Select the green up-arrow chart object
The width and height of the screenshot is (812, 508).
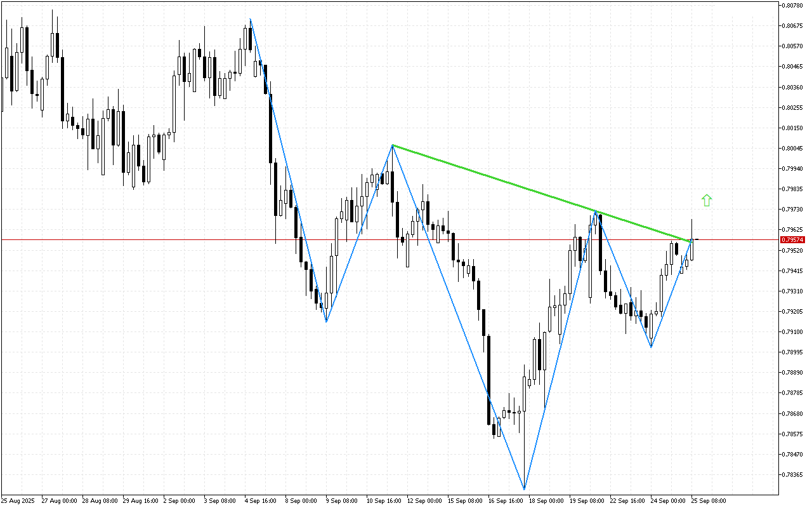tap(707, 199)
